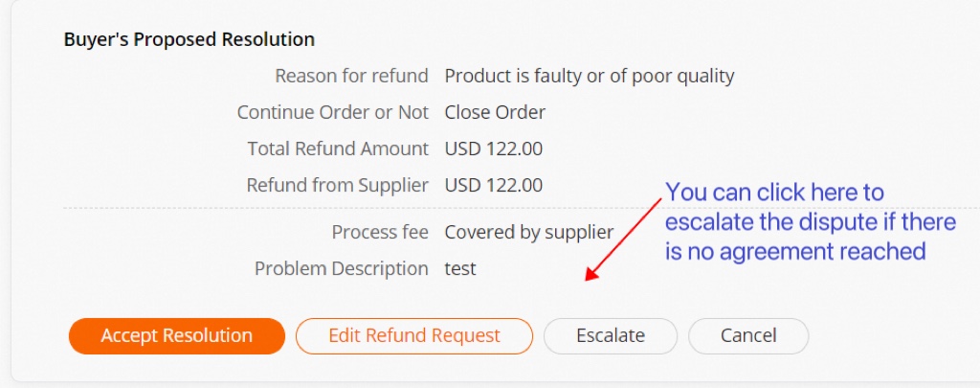Screen dimensions: 980x388
Task: Click the Process fee label
Action: 380,232
